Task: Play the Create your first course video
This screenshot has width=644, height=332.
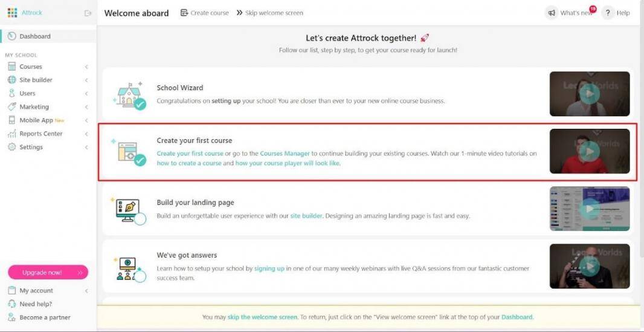Action: [590, 151]
